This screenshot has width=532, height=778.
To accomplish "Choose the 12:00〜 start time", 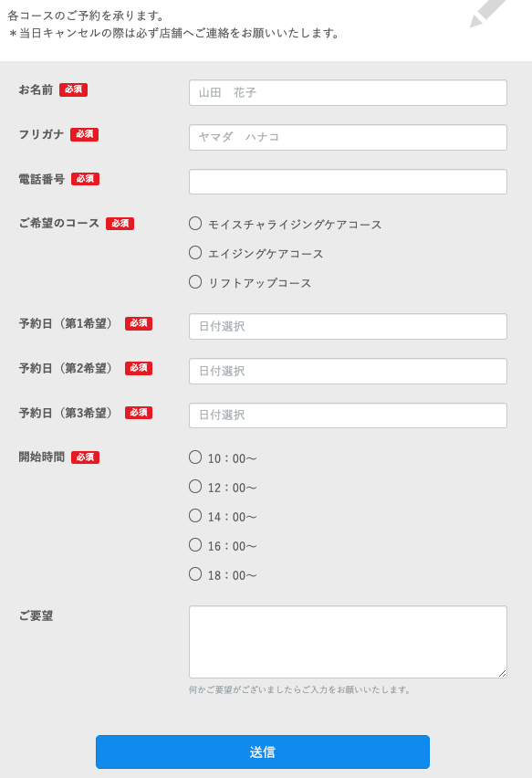I will [x=195, y=486].
